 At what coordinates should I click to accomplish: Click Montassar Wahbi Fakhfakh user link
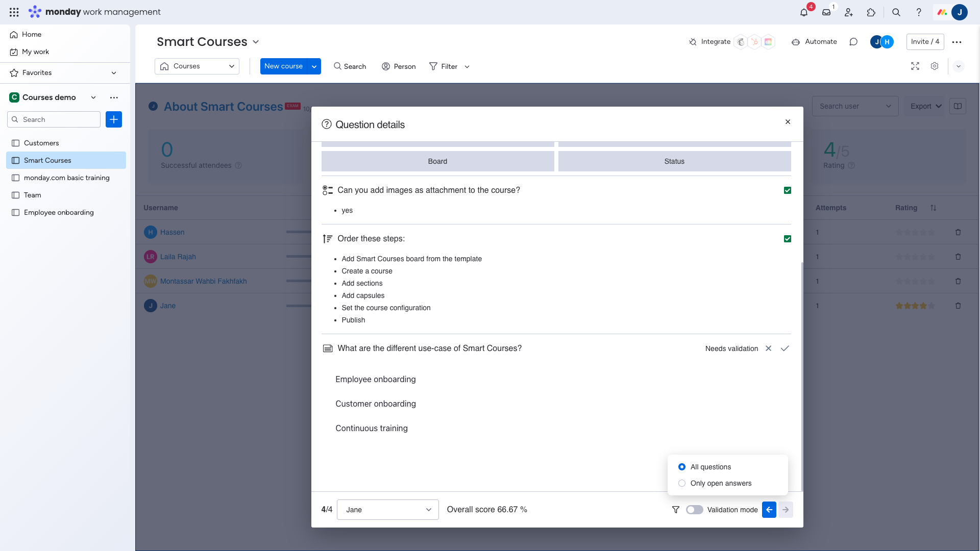click(x=204, y=281)
